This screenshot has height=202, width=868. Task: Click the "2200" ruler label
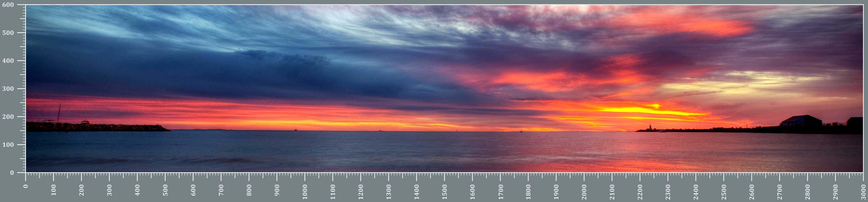pyautogui.click(x=640, y=192)
